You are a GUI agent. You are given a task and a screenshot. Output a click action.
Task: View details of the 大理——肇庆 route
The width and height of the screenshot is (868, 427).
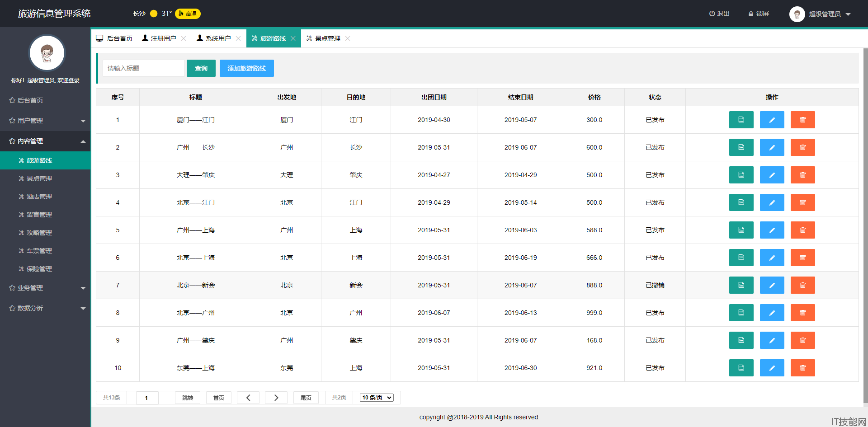(x=741, y=175)
